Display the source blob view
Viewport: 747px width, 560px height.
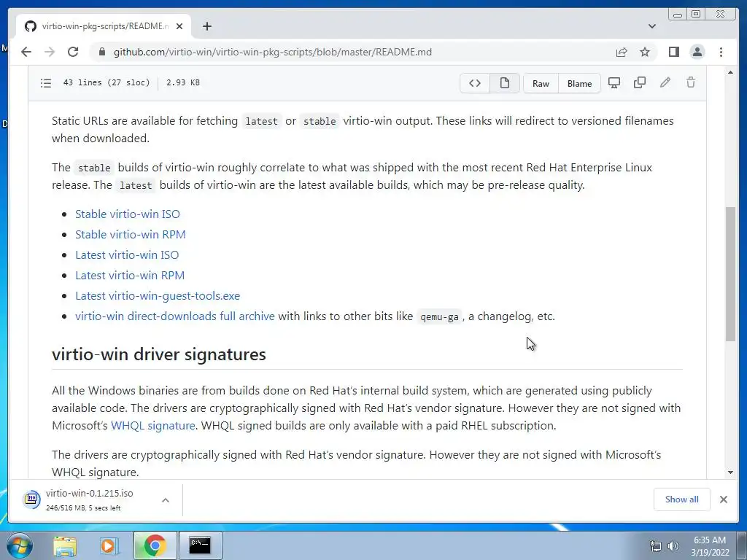coord(475,83)
